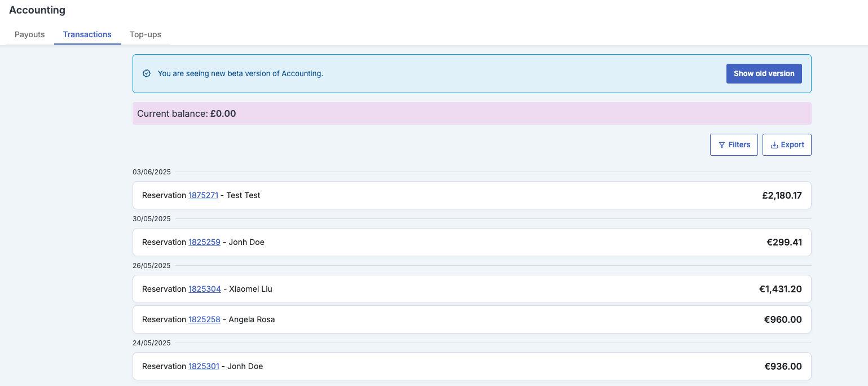
Task: Click the Export button
Action: click(x=787, y=144)
